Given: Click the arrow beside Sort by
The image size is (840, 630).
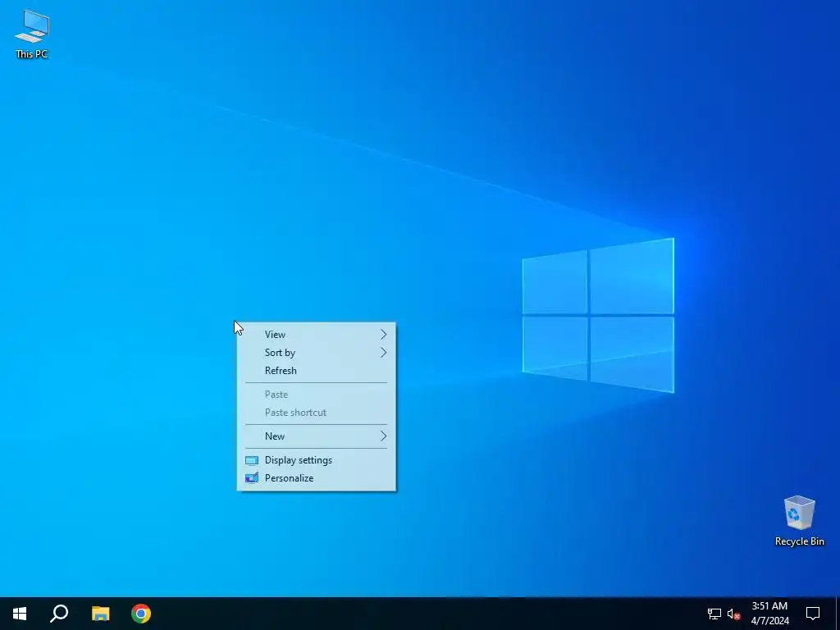Looking at the screenshot, I should pyautogui.click(x=384, y=353).
